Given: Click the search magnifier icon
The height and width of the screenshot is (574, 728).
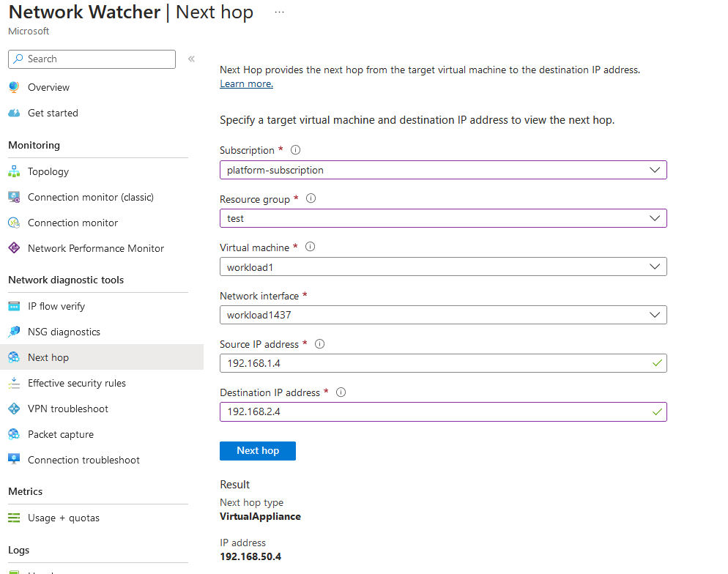Looking at the screenshot, I should [18, 59].
